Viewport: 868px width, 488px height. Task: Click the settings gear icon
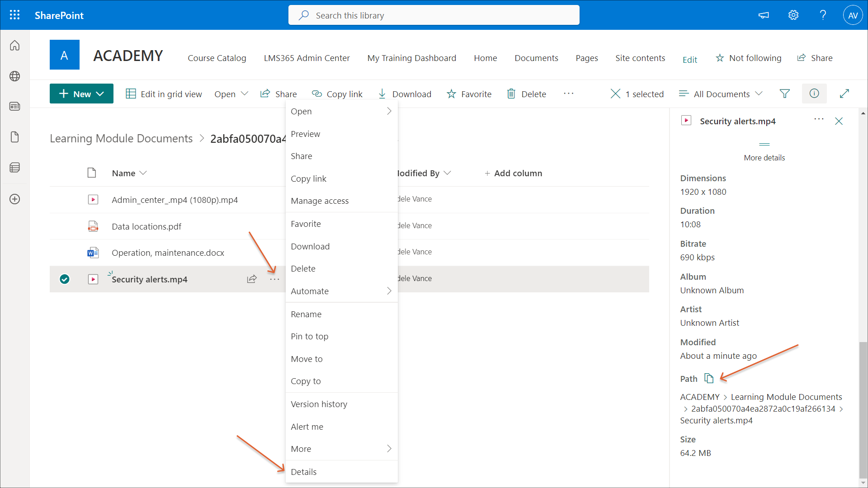pyautogui.click(x=793, y=15)
